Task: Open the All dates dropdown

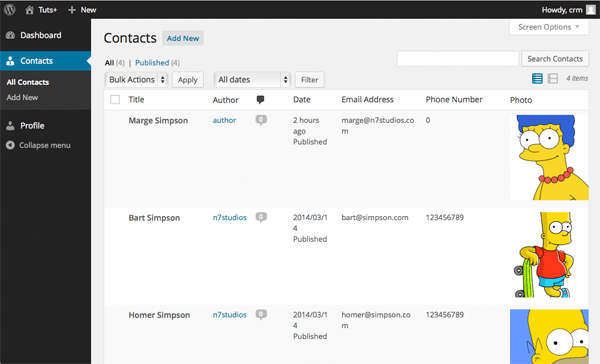Action: 252,80
